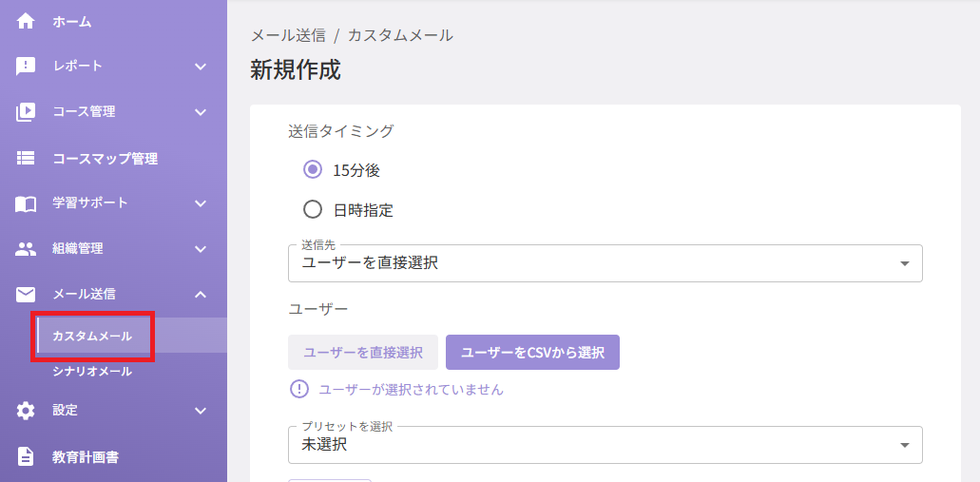Click the home house icon
The height and width of the screenshot is (482, 980).
pyautogui.click(x=26, y=21)
